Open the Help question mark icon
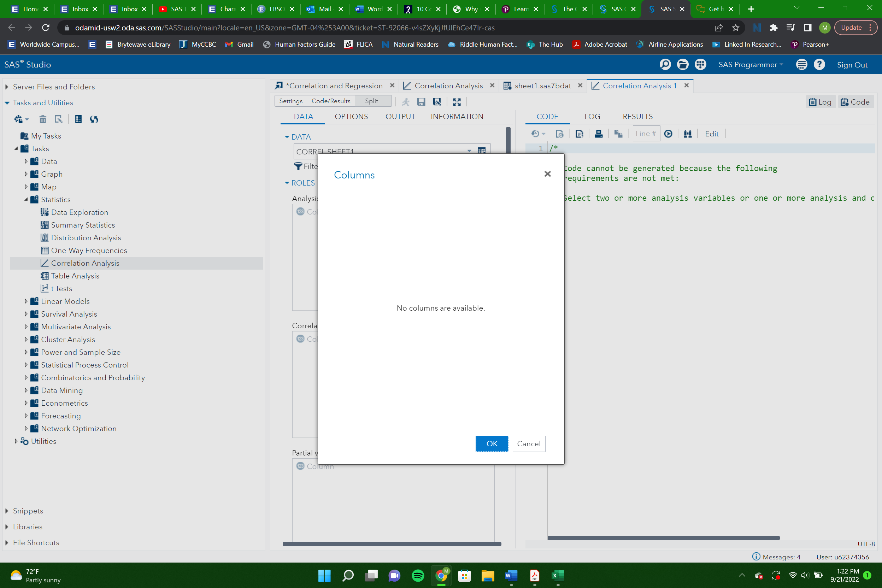The height and width of the screenshot is (588, 882). (x=819, y=65)
